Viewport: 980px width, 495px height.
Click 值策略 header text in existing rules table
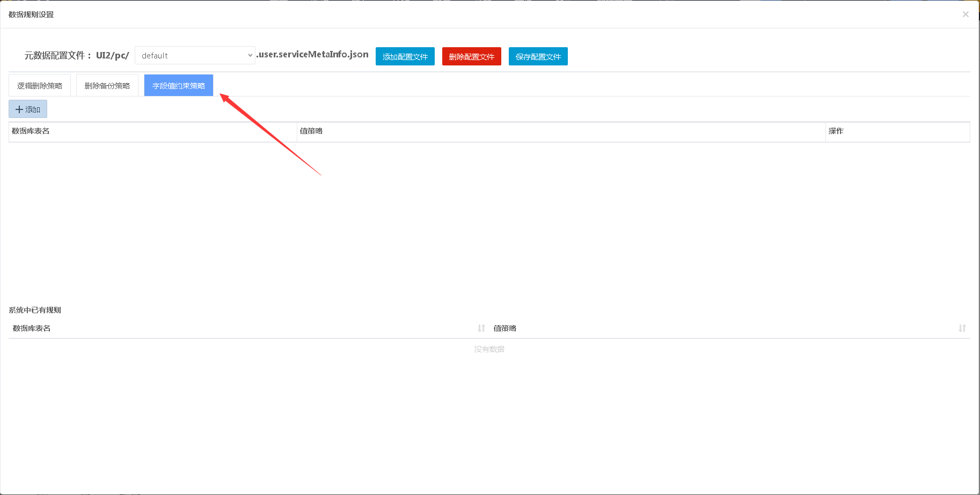click(504, 328)
